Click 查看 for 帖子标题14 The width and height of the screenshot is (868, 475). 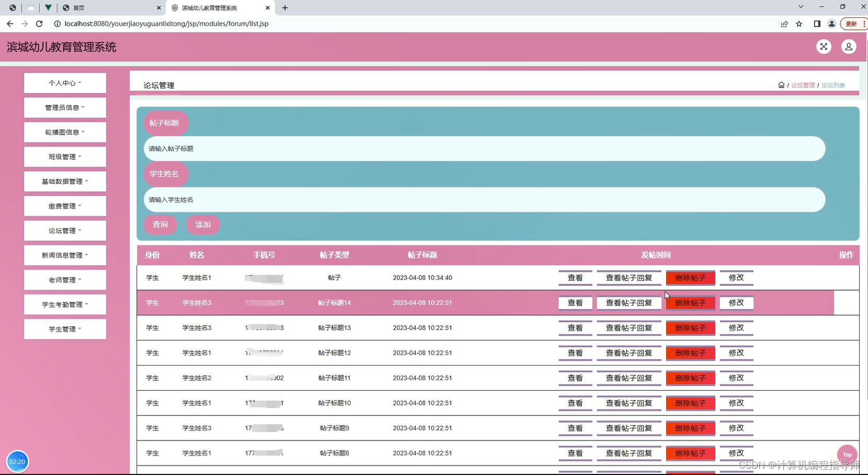pyautogui.click(x=575, y=303)
